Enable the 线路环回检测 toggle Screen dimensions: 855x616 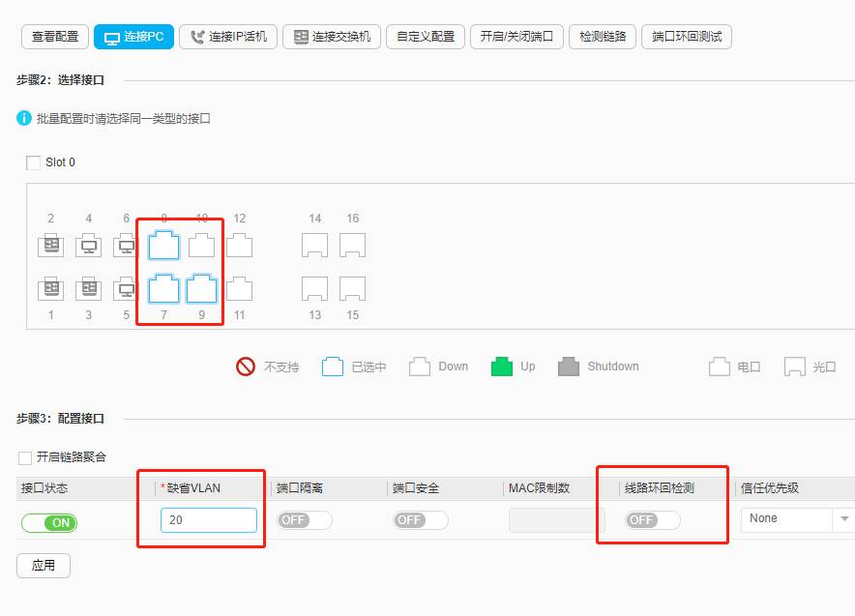click(652, 520)
